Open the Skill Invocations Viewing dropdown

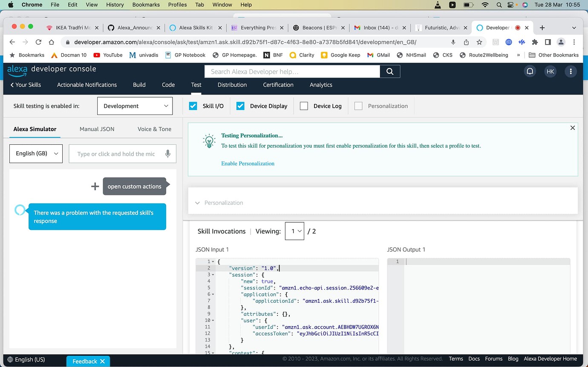pos(294,231)
